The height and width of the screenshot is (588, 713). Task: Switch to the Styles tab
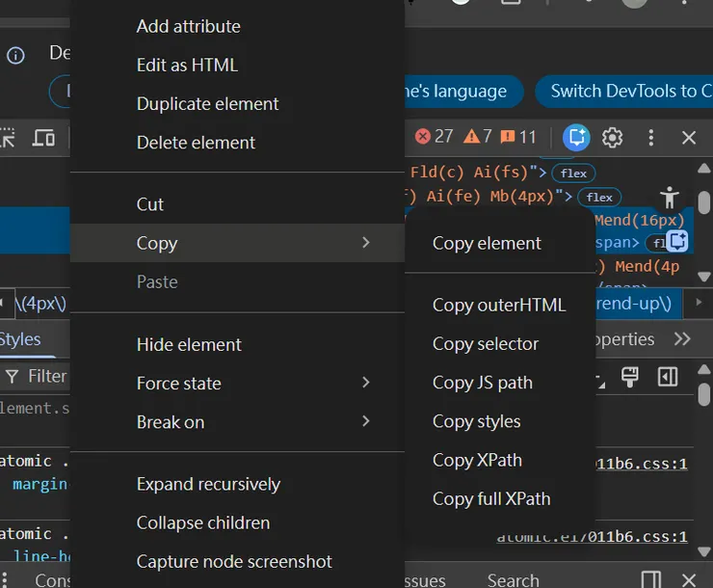pos(20,339)
